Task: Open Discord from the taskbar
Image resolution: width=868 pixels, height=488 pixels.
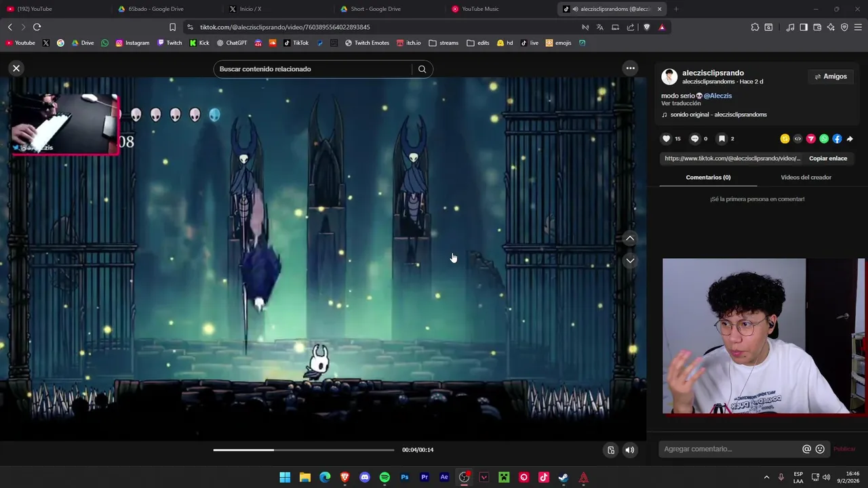Action: 365,477
